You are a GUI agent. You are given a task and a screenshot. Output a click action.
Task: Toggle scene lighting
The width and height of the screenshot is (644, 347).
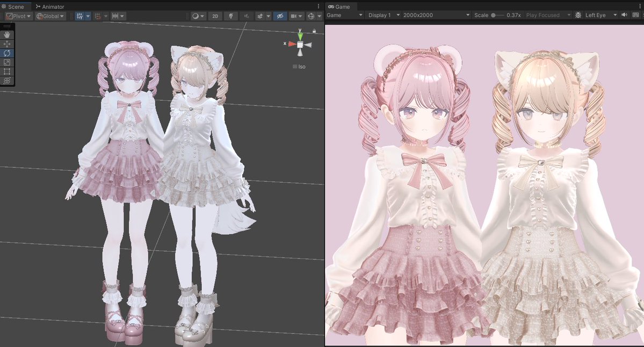[231, 16]
